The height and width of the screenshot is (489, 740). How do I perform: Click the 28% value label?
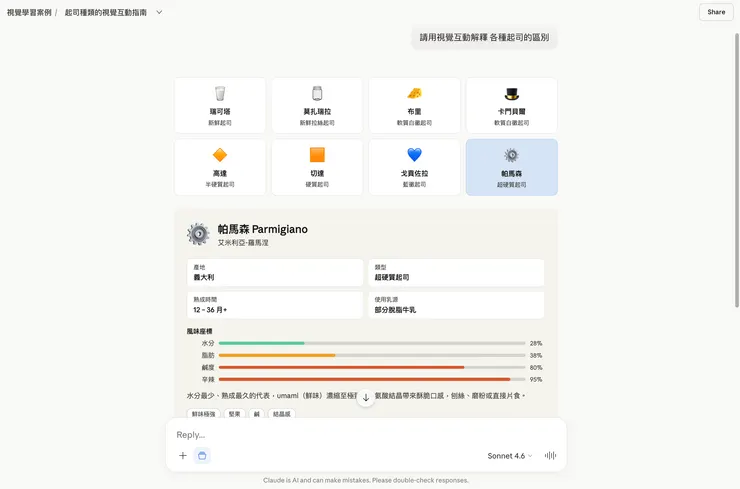point(536,343)
